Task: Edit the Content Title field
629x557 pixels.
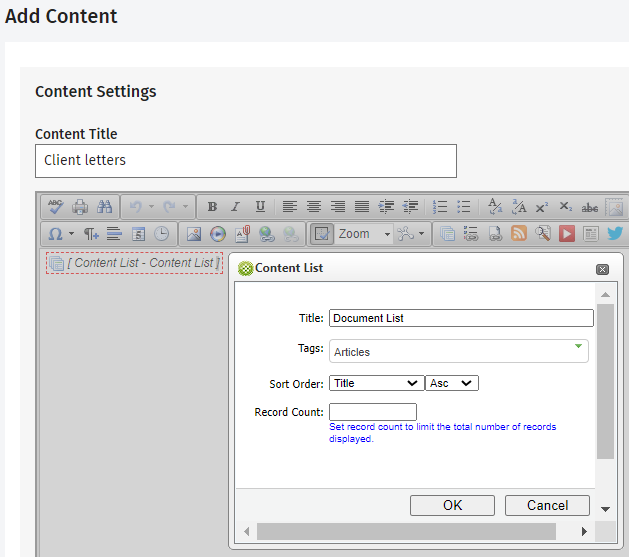Action: (246, 161)
